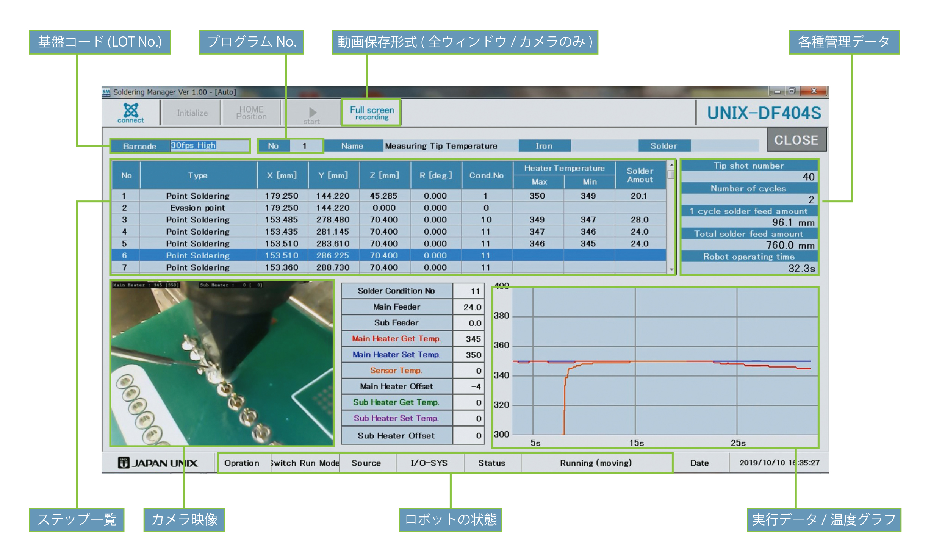
Task: Click the JAPAN UNIX logo
Action: click(158, 463)
